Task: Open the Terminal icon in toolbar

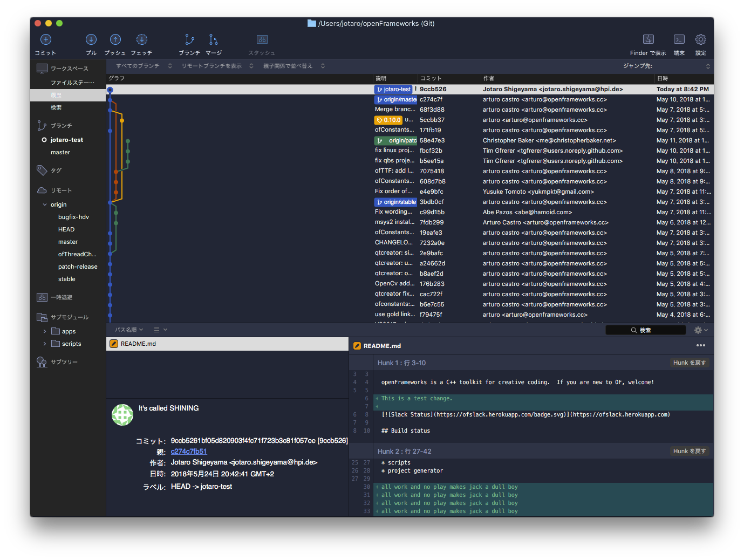Action: click(679, 40)
